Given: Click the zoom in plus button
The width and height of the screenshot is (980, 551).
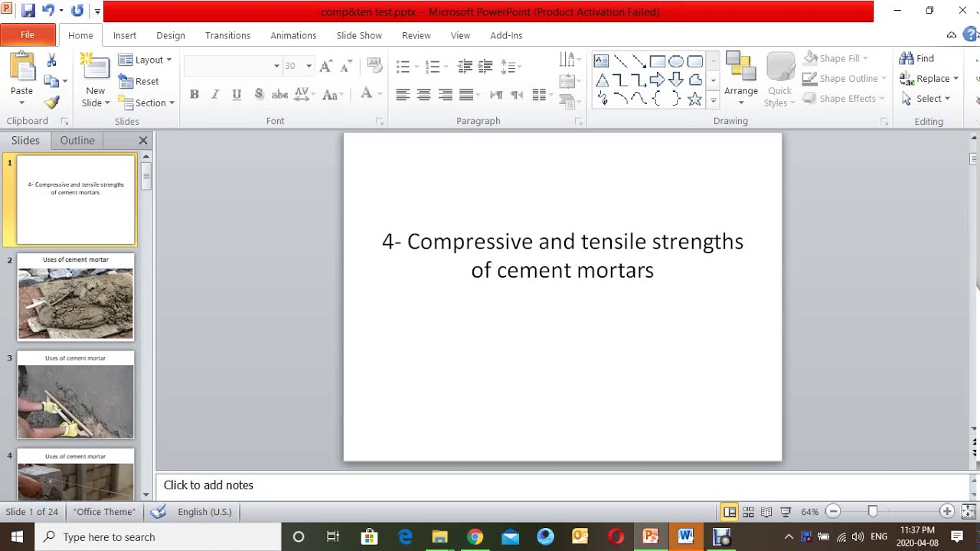Looking at the screenshot, I should (947, 512).
